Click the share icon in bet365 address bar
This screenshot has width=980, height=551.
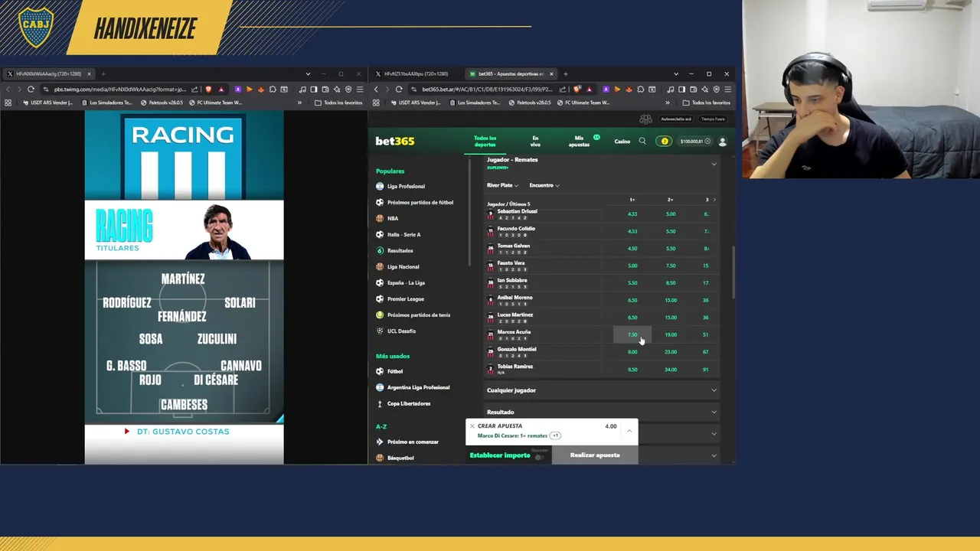(563, 90)
